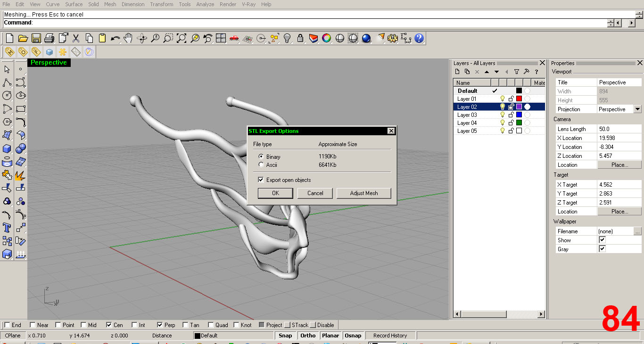Open the Analyze menu

point(205,4)
